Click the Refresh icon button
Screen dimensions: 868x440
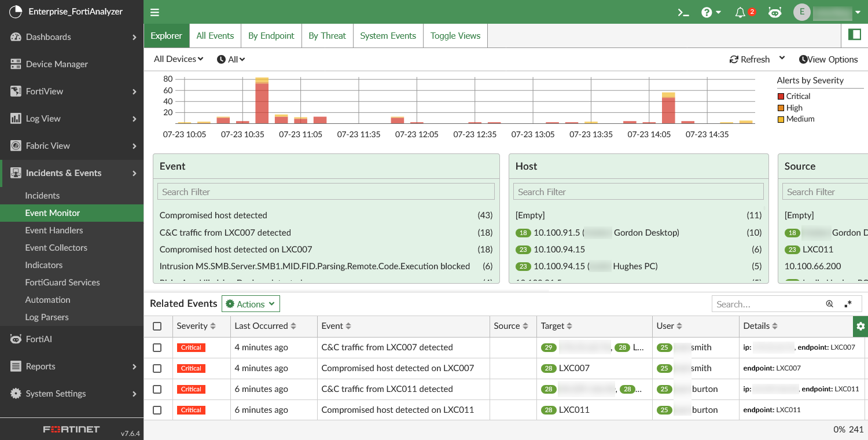pyautogui.click(x=734, y=59)
